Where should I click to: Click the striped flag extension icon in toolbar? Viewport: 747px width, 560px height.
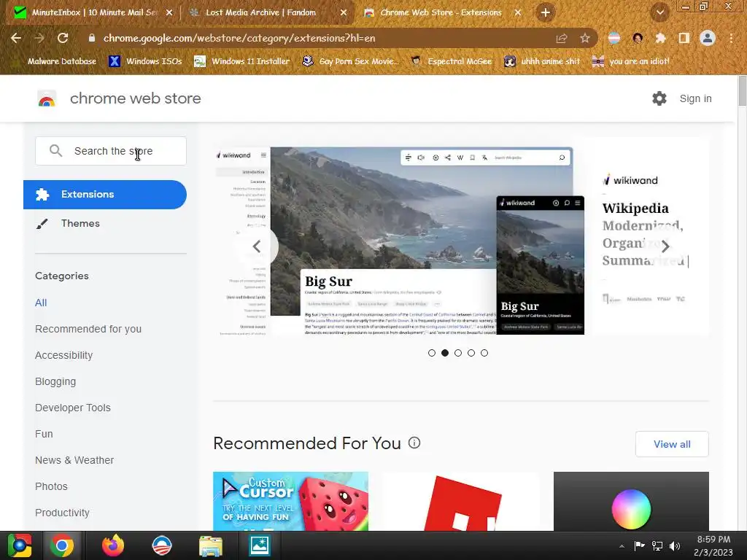(614, 38)
